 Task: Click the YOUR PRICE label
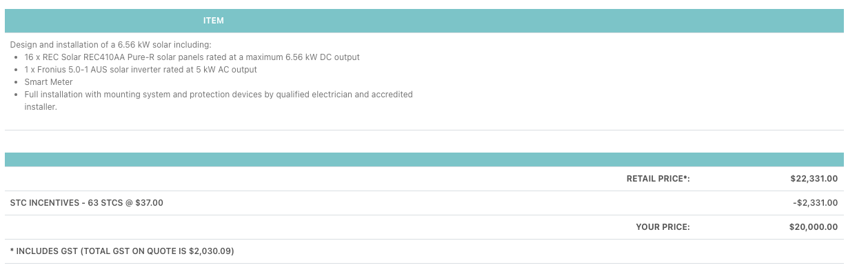tap(663, 227)
